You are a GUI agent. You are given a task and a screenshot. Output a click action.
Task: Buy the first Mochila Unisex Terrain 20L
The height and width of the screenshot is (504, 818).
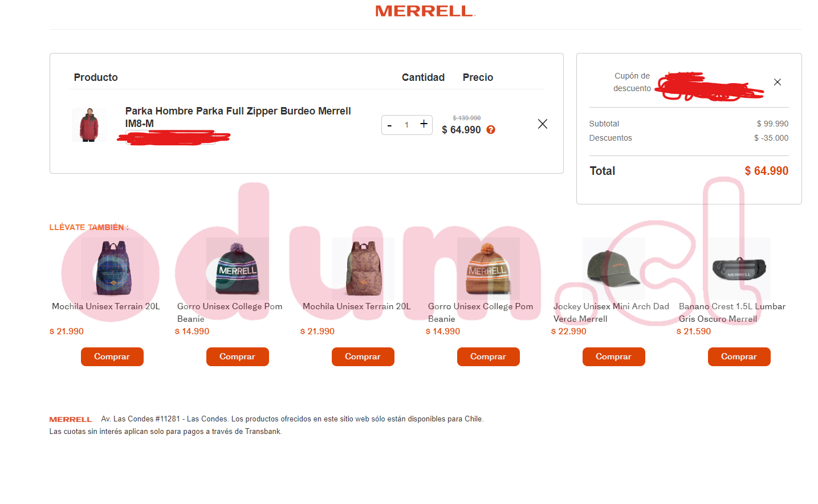tap(112, 357)
